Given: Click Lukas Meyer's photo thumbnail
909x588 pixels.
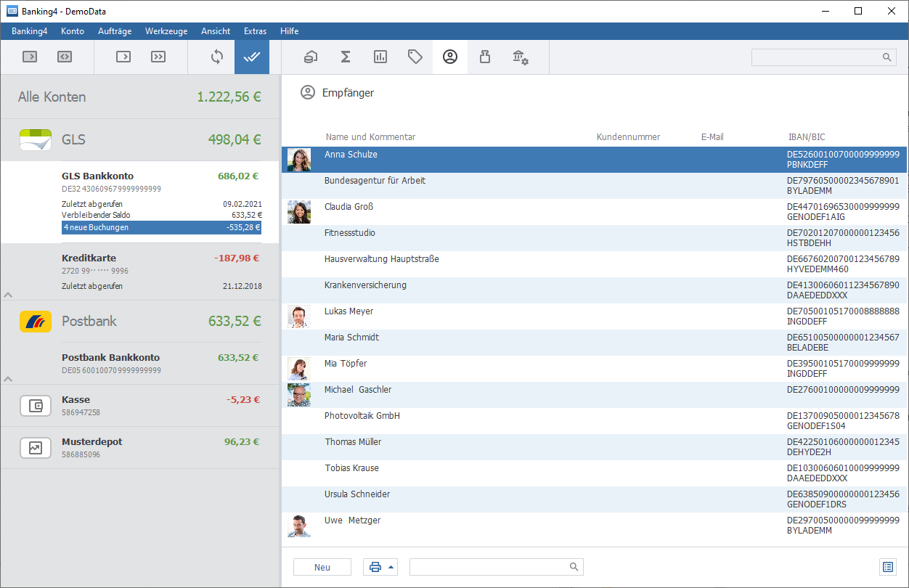Looking at the screenshot, I should [299, 317].
